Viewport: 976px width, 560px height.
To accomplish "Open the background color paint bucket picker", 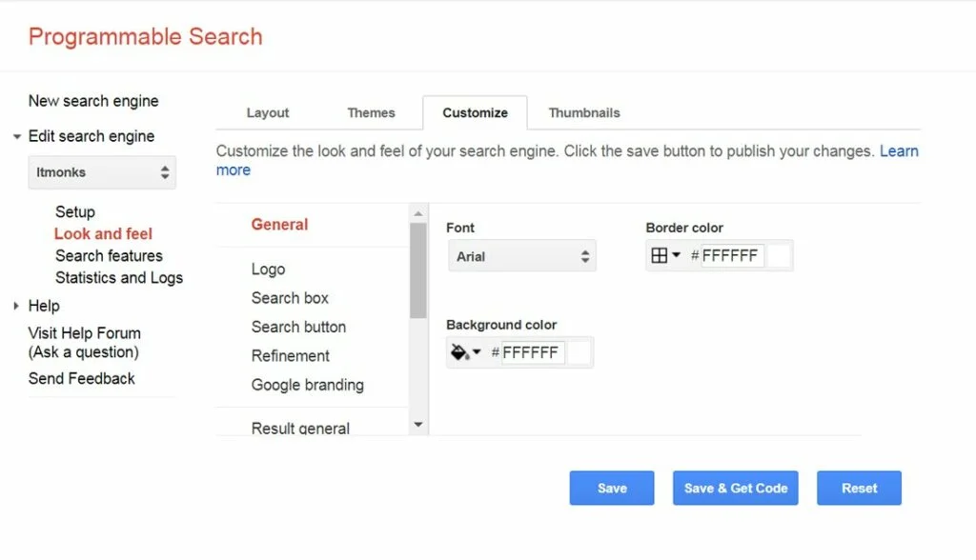I will (x=465, y=352).
